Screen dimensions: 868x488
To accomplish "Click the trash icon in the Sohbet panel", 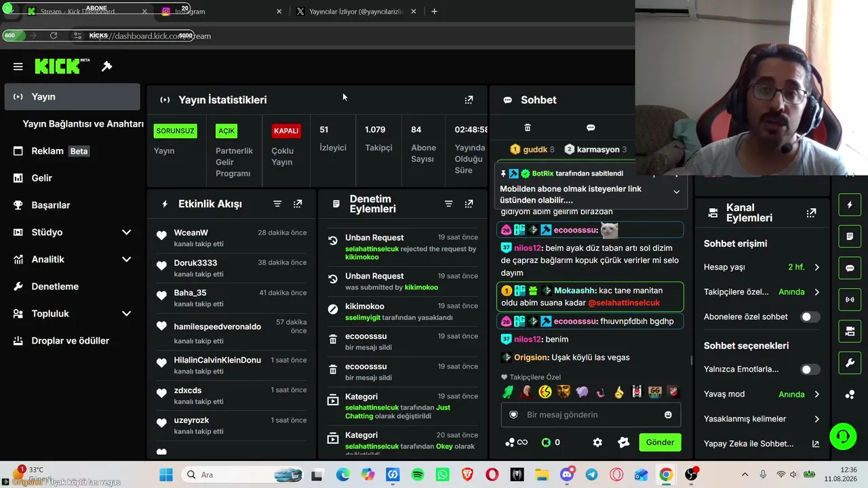I will tap(528, 127).
